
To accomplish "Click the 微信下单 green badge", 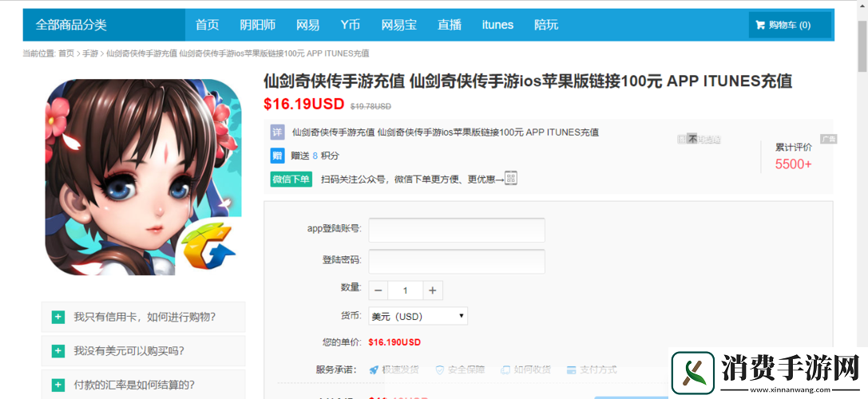I will coord(291,179).
